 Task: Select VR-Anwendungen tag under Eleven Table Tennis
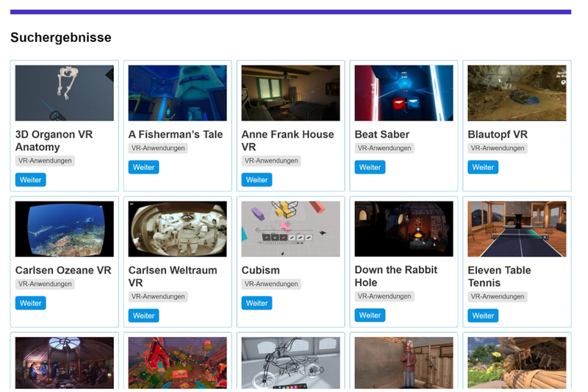click(498, 296)
